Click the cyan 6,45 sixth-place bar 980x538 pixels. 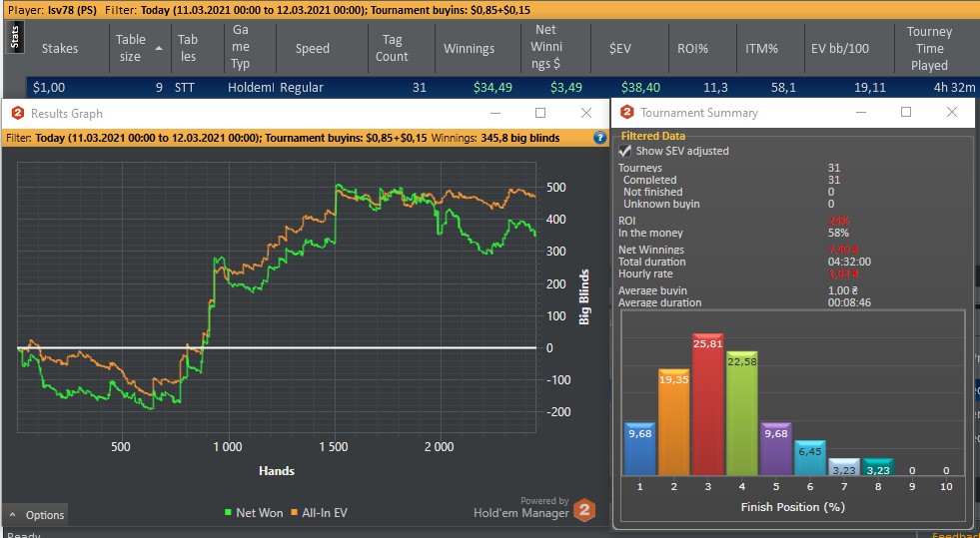coord(810,457)
